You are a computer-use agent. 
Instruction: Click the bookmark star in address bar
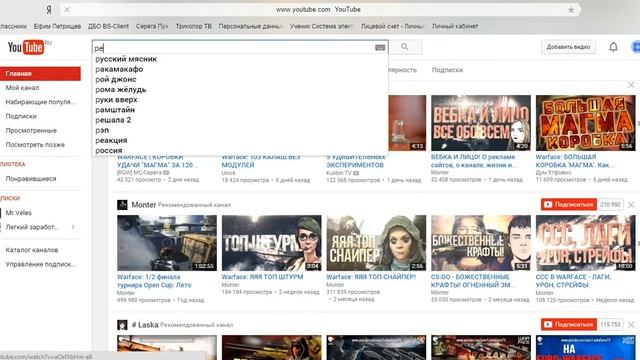(571, 10)
